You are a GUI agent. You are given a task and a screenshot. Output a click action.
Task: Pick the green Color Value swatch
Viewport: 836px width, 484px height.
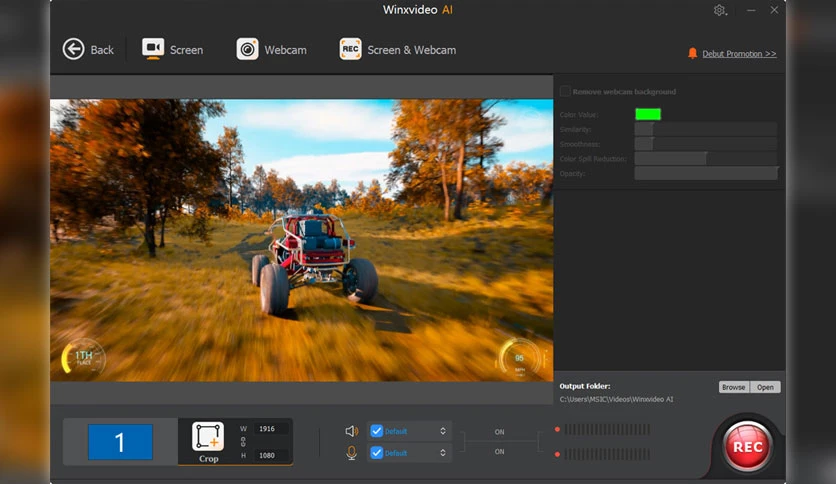coord(648,114)
